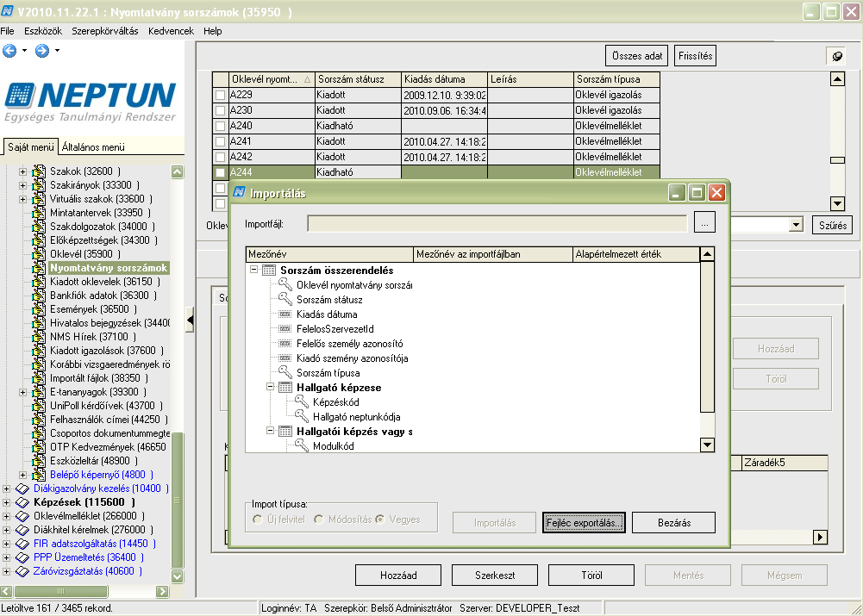The image size is (863, 616).
Task: Click the forward navigation arrow icon
Action: pyautogui.click(x=42, y=51)
